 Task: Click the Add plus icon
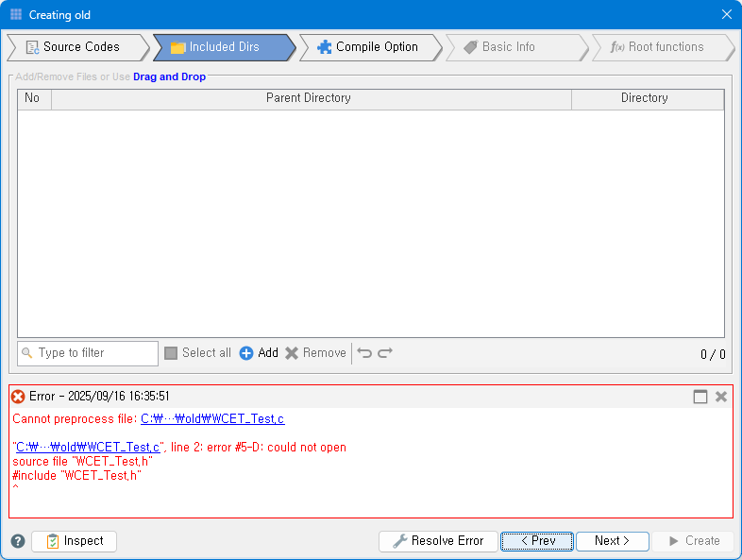point(246,353)
